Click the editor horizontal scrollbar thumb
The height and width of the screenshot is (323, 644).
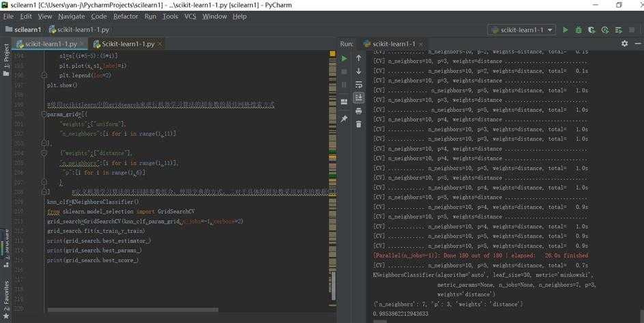132,310
